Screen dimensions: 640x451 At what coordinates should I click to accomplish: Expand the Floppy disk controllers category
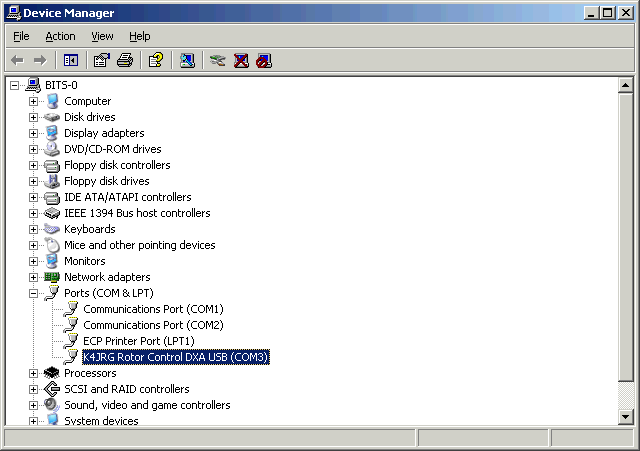click(x=33, y=165)
